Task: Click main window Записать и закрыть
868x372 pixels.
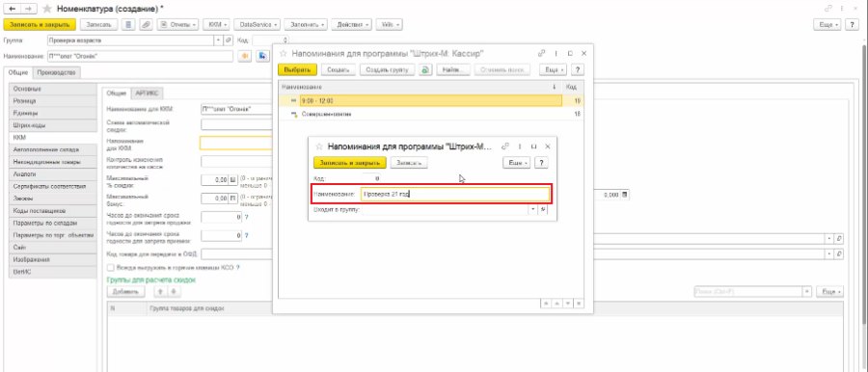Action: (40, 25)
